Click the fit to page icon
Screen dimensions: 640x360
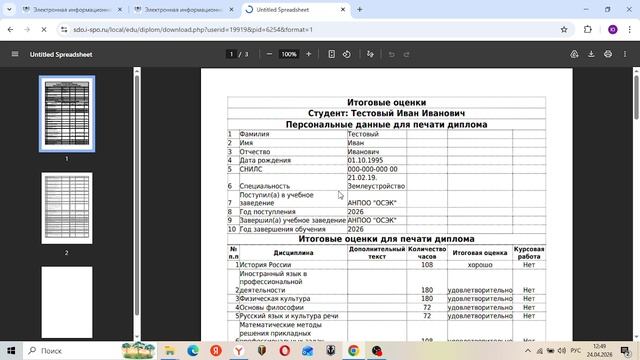331,54
